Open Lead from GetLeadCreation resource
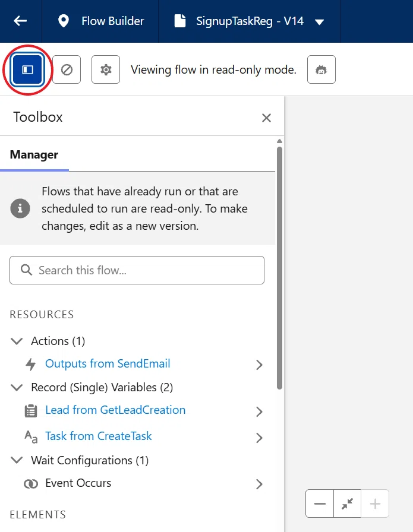The height and width of the screenshot is (532, 413). [x=115, y=410]
